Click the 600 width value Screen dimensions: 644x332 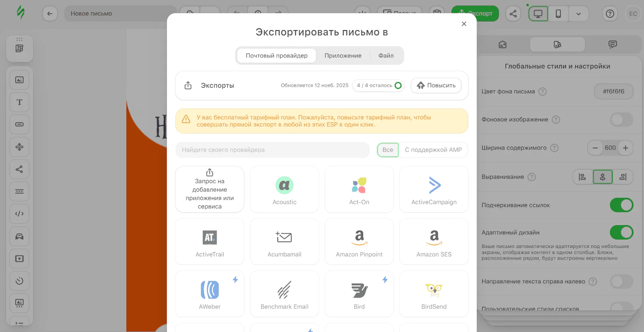coord(610,148)
